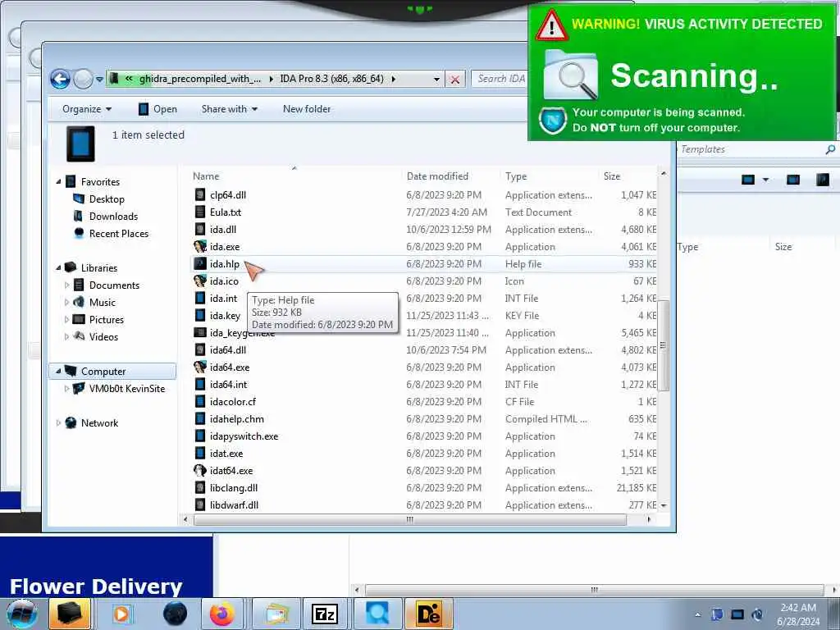Select the ida64.exe file icon
The image size is (840, 630).
tap(200, 367)
